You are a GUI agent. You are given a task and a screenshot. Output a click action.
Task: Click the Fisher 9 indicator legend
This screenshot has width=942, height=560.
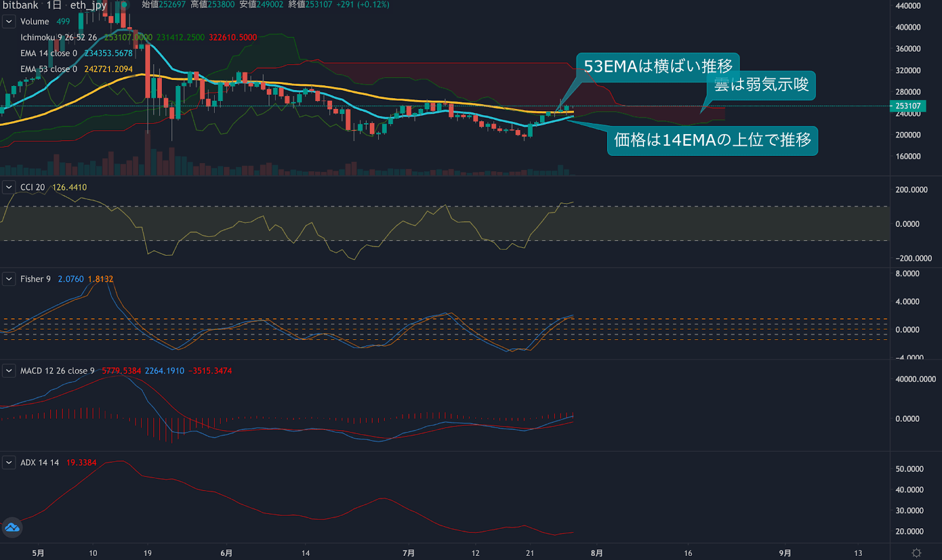tap(34, 278)
